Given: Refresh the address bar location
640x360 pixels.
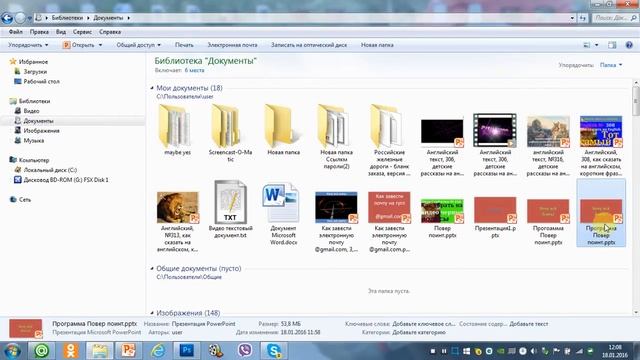Looking at the screenshot, I should [582, 18].
